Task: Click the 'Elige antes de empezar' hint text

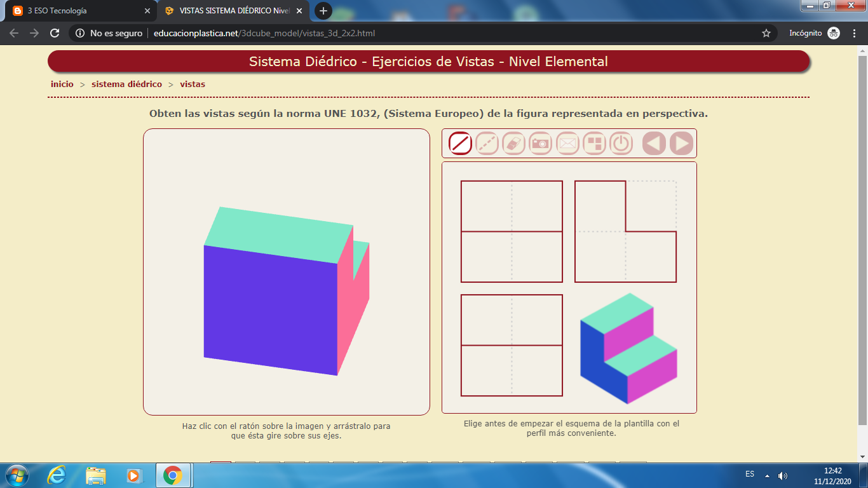Action: point(571,428)
